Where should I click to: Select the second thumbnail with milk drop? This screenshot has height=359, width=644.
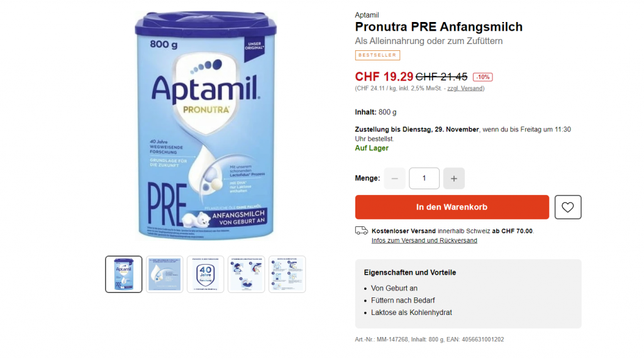[x=164, y=274]
